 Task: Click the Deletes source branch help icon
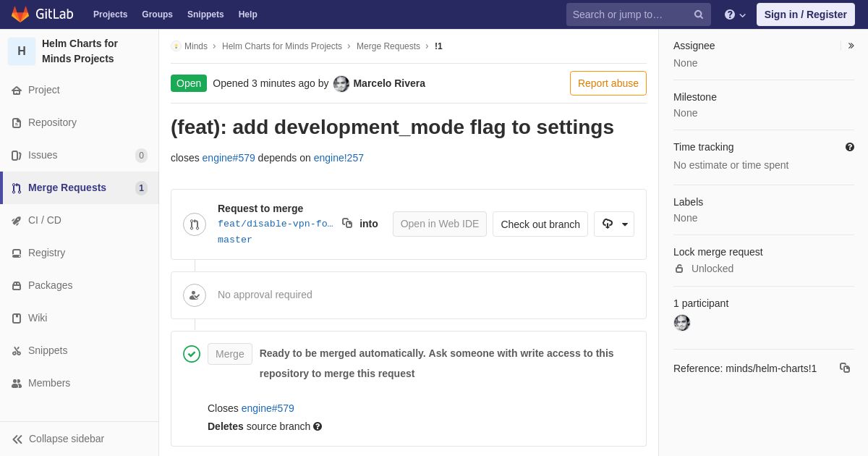pyautogui.click(x=318, y=427)
